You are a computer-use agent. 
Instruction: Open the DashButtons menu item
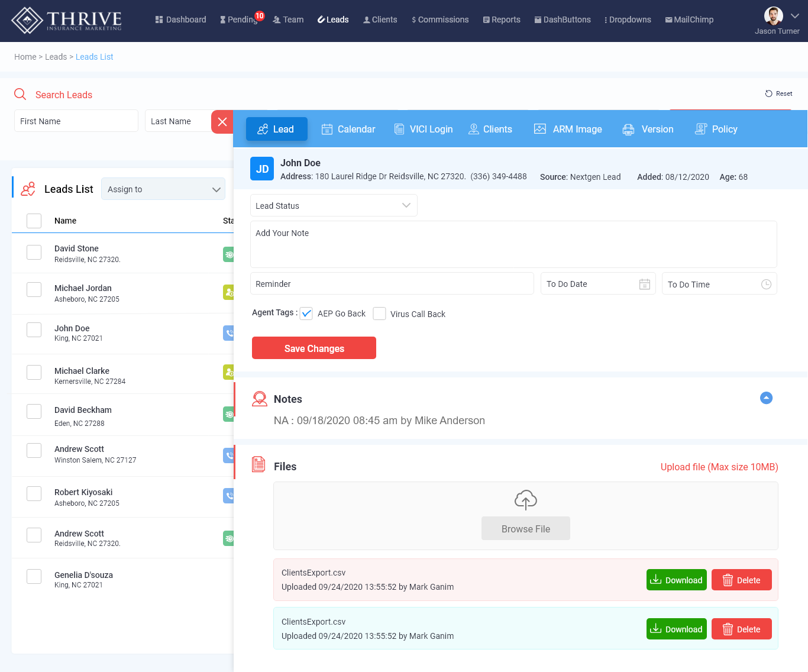click(563, 20)
